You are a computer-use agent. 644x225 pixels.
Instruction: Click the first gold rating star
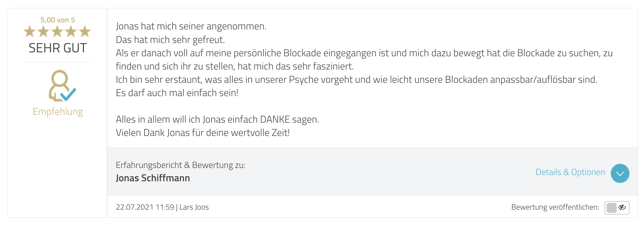pyautogui.click(x=30, y=32)
